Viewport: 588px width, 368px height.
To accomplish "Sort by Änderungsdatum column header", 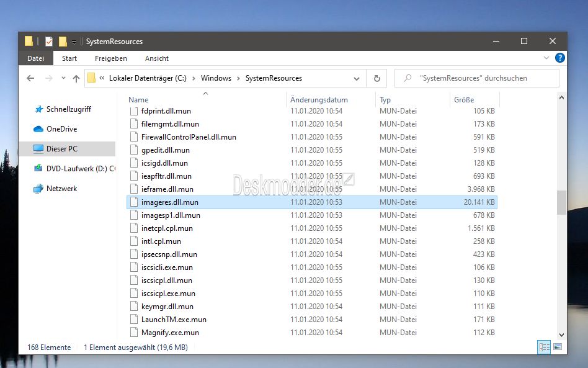I will pyautogui.click(x=331, y=100).
